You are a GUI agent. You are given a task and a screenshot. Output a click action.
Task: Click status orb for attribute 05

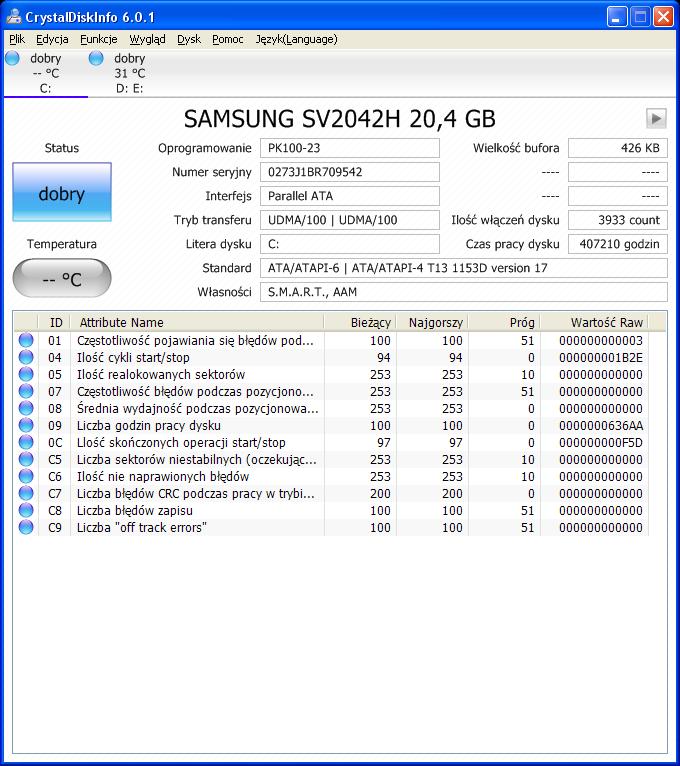pos(26,374)
